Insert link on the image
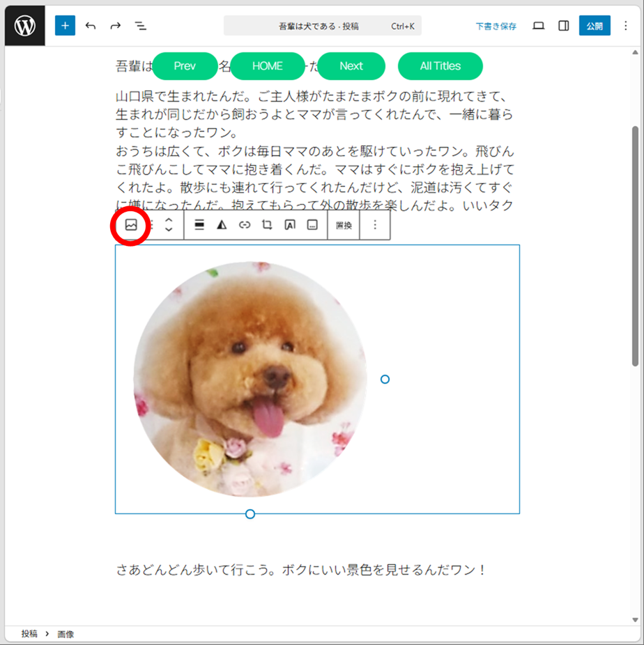This screenshot has width=644, height=645. click(x=245, y=225)
